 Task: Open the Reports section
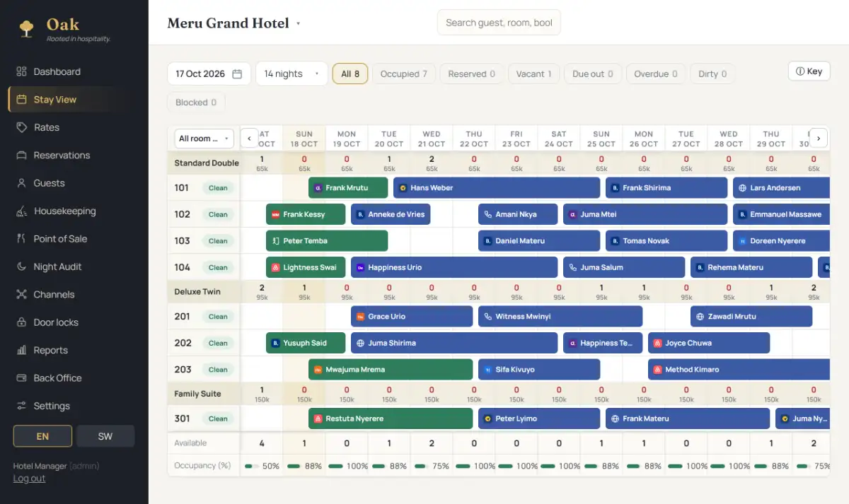click(71, 350)
